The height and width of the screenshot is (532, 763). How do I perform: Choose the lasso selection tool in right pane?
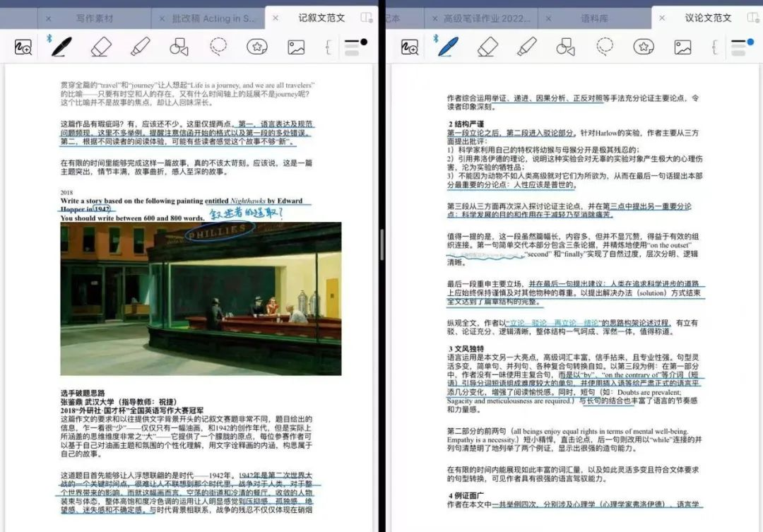pyautogui.click(x=604, y=47)
